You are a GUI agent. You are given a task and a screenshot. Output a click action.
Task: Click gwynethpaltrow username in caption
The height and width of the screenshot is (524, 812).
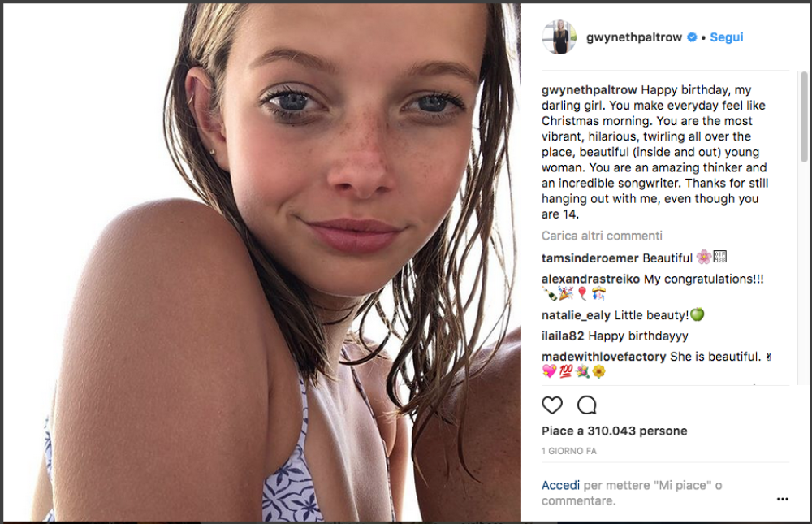point(590,90)
